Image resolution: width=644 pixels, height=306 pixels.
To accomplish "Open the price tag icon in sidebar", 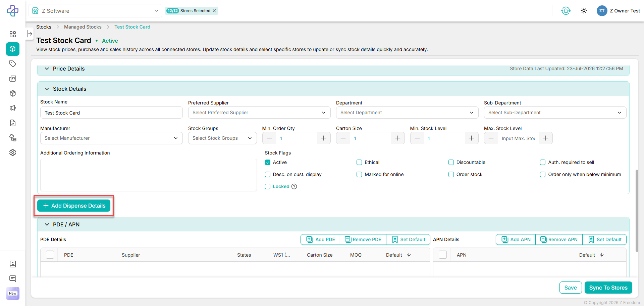I will click(x=13, y=64).
